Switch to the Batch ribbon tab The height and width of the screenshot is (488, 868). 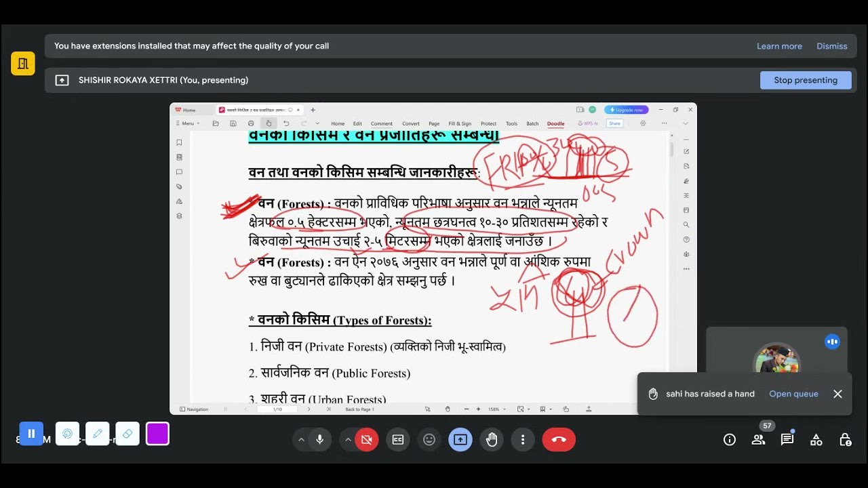point(532,123)
